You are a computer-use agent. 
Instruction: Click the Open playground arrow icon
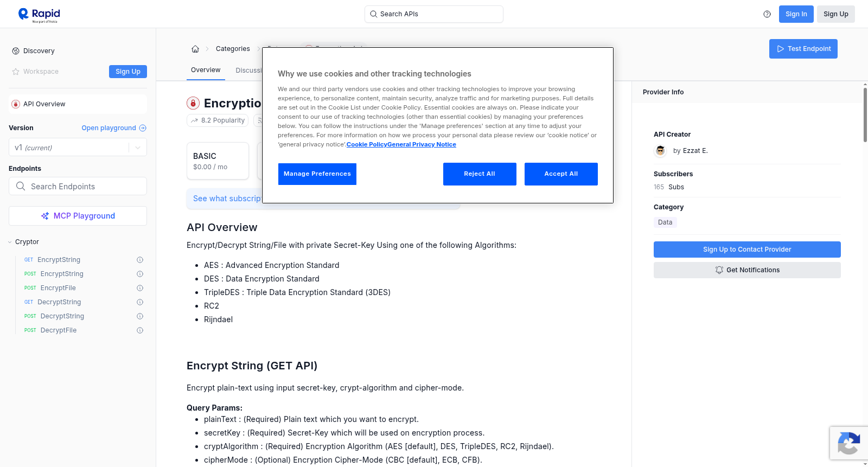(143, 128)
